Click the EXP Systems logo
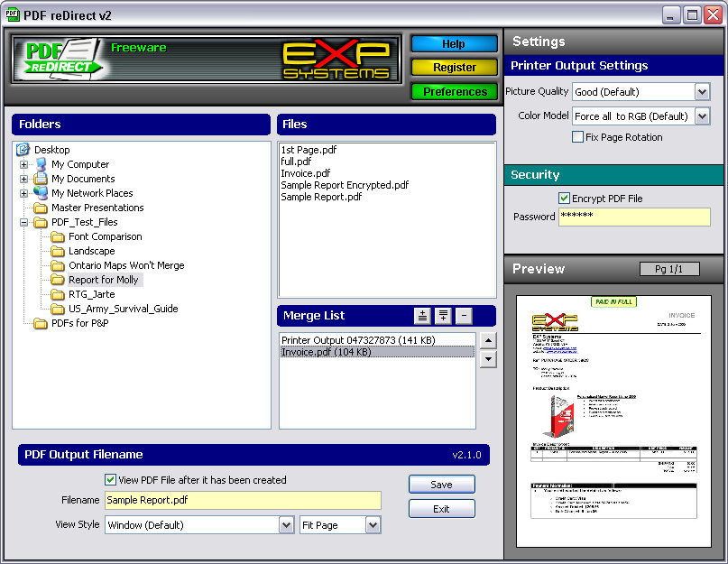This screenshot has width=728, height=564. pyautogui.click(x=336, y=60)
